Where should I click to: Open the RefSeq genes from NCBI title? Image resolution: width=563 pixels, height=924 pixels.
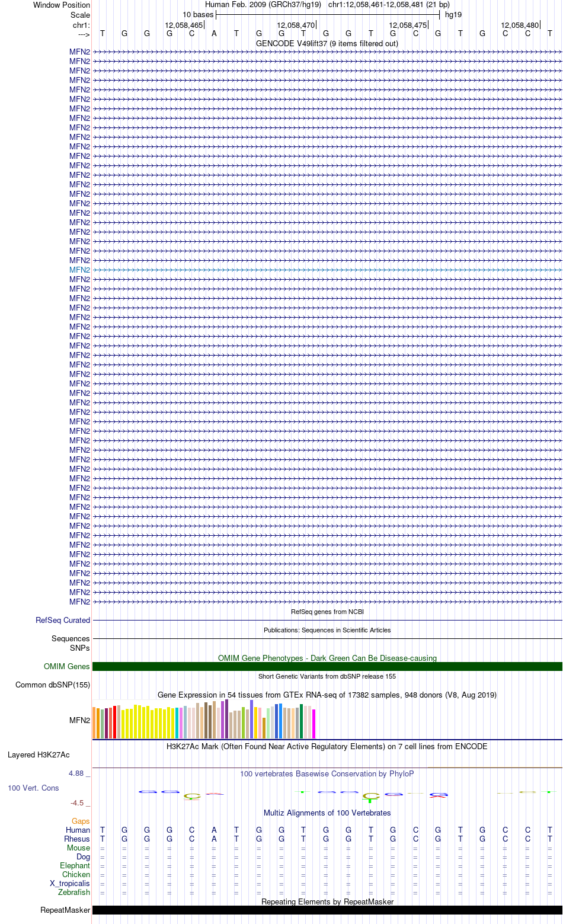coord(327,612)
